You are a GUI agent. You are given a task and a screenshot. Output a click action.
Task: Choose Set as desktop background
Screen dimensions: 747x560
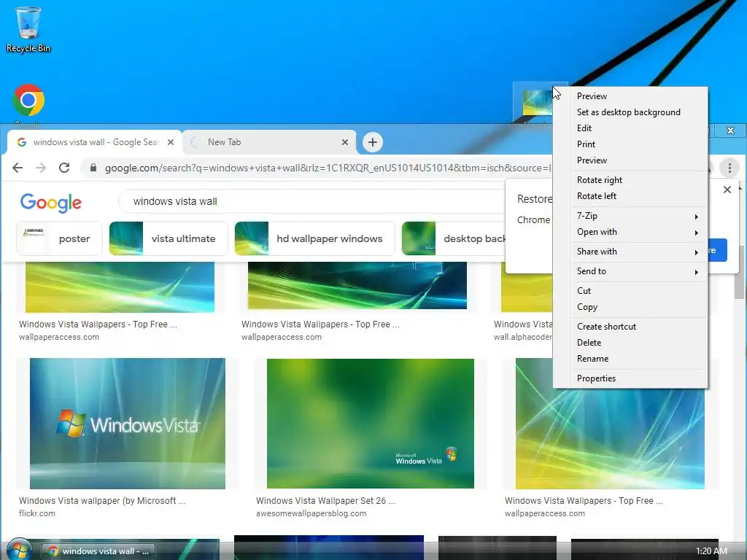[630, 112]
